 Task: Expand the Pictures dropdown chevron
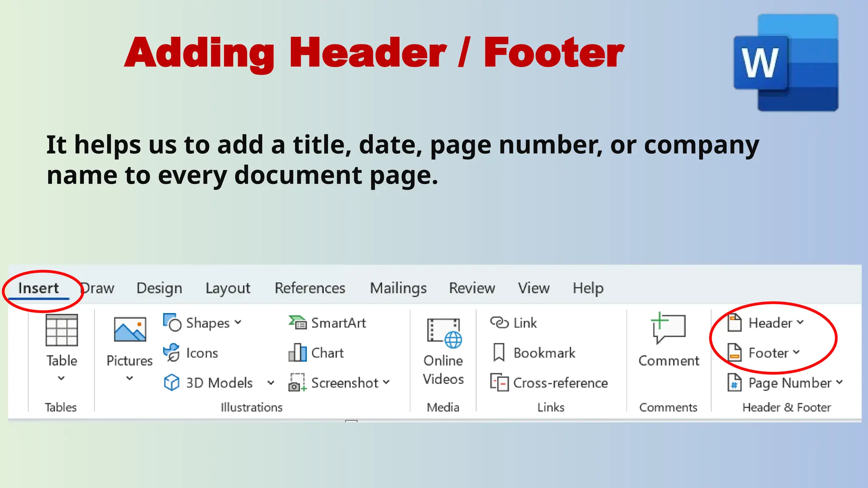(x=130, y=378)
